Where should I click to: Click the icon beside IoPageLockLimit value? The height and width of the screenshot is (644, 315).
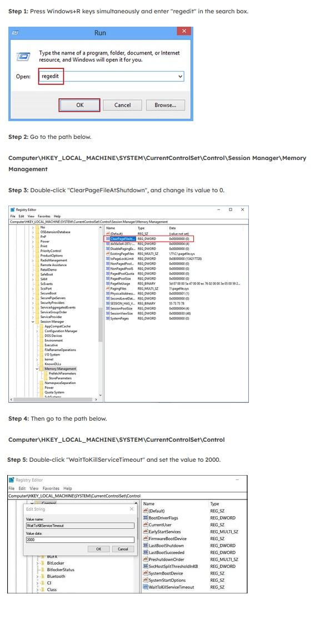[x=108, y=259]
